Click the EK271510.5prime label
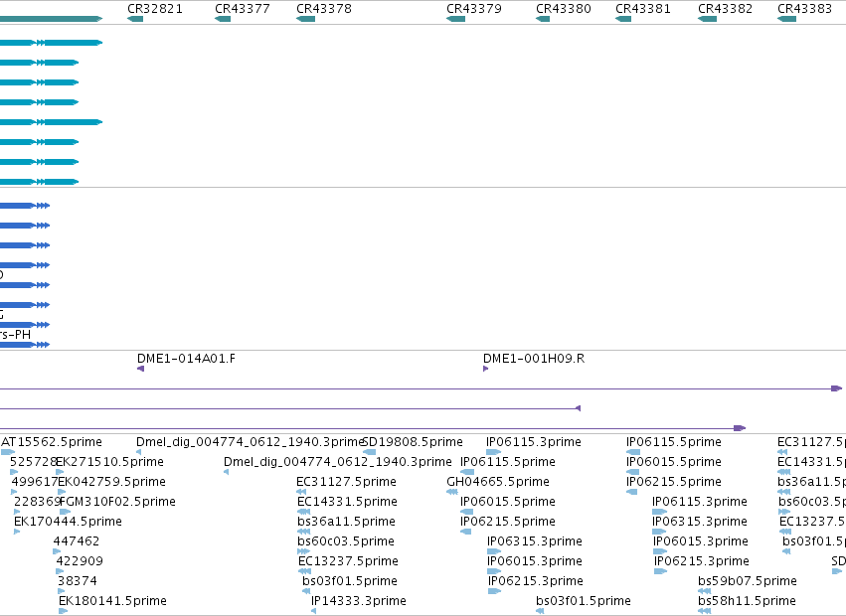 (x=109, y=462)
